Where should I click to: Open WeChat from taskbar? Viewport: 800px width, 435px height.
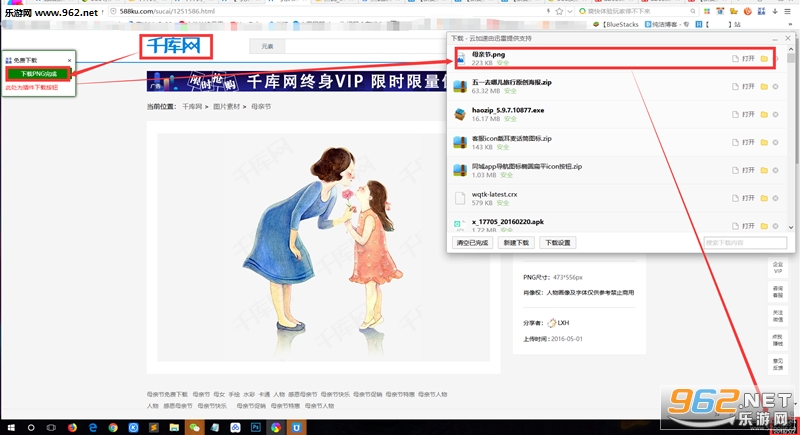[194, 427]
